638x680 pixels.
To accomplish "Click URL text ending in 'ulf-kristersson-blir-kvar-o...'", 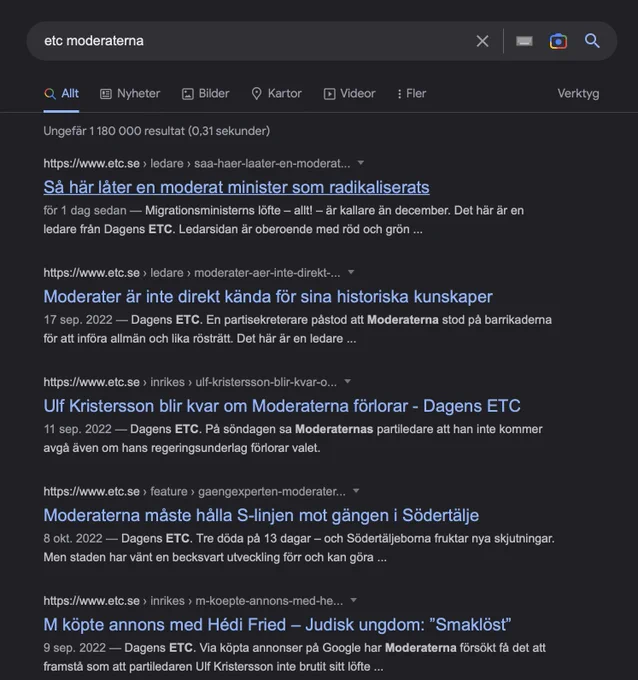I will pyautogui.click(x=190, y=382).
